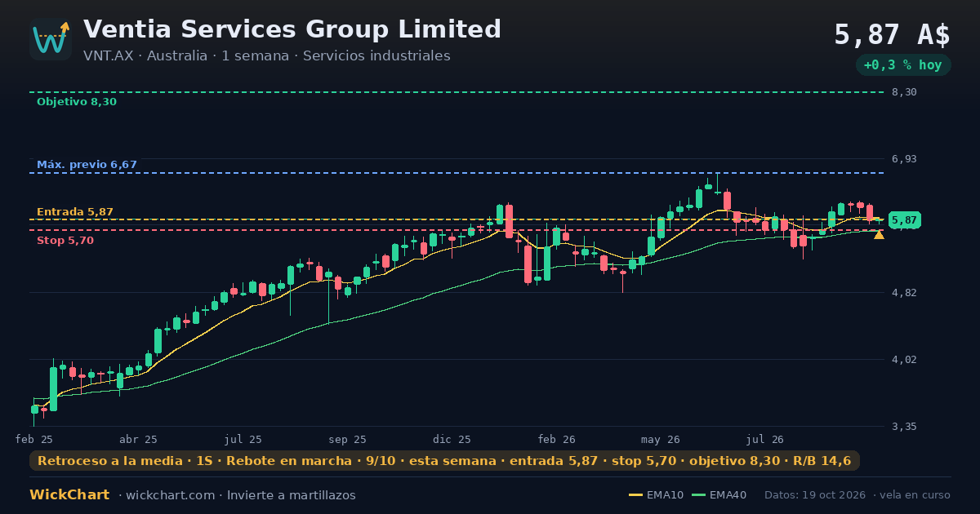The width and height of the screenshot is (980, 514).
Task: Click the 6,93 price axis value
Action: tap(904, 159)
